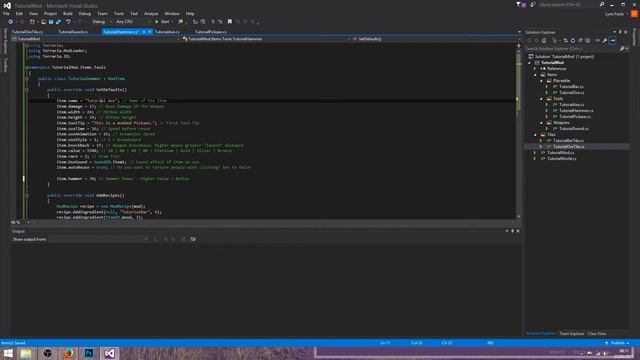Open the Debug menu
640x360 pixels.
(x=84, y=13)
